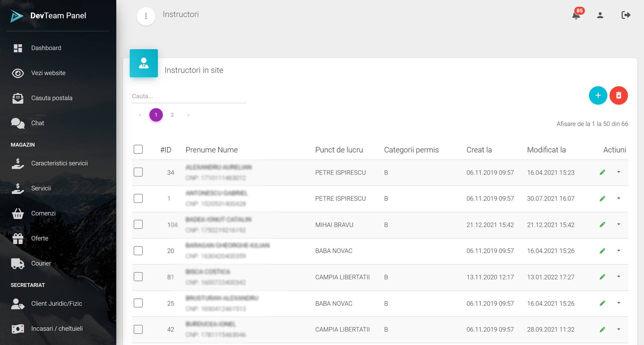The height and width of the screenshot is (345, 644).
Task: Toggle the select-all checkbox in table header
Action: coord(138,150)
